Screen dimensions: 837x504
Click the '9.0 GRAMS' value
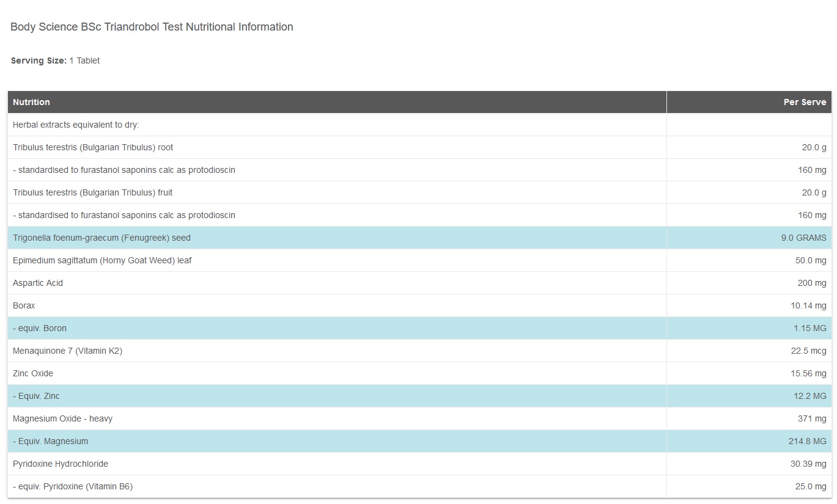pos(803,238)
